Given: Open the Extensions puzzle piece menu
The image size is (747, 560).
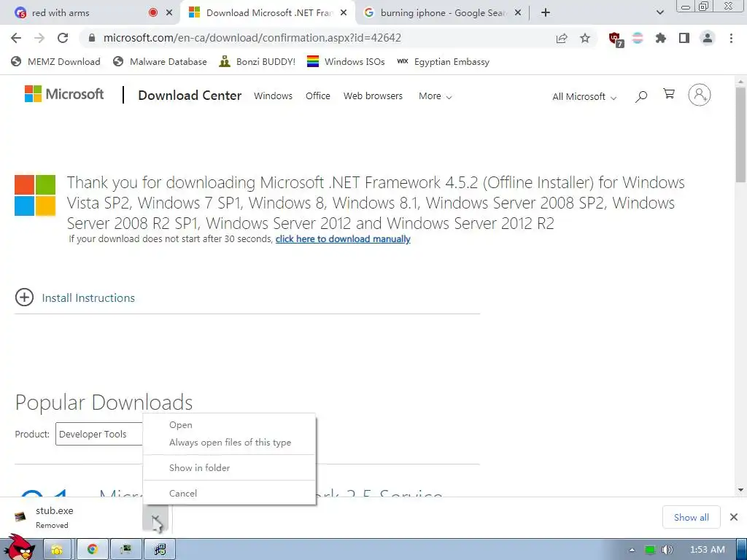Looking at the screenshot, I should (x=660, y=38).
